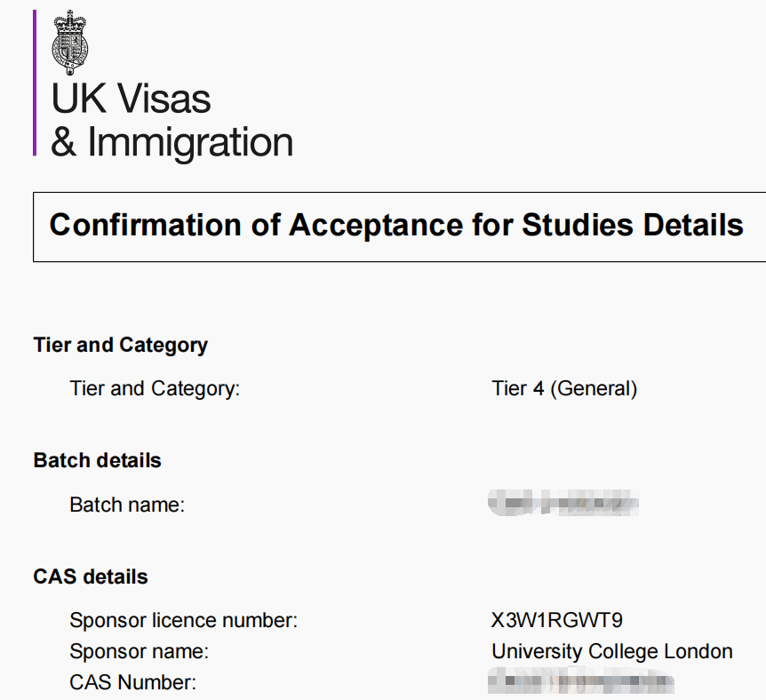Select the Tier 4 (General) value
The width and height of the screenshot is (766, 700).
pyautogui.click(x=564, y=388)
